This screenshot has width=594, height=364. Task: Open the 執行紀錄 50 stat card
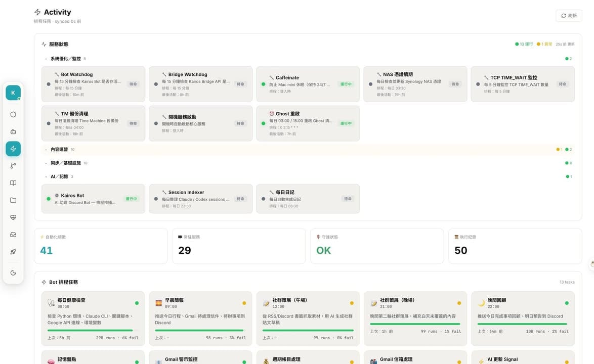[x=515, y=246]
